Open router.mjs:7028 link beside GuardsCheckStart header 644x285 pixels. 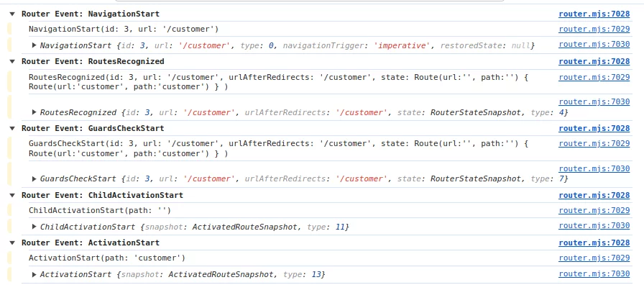pos(594,129)
